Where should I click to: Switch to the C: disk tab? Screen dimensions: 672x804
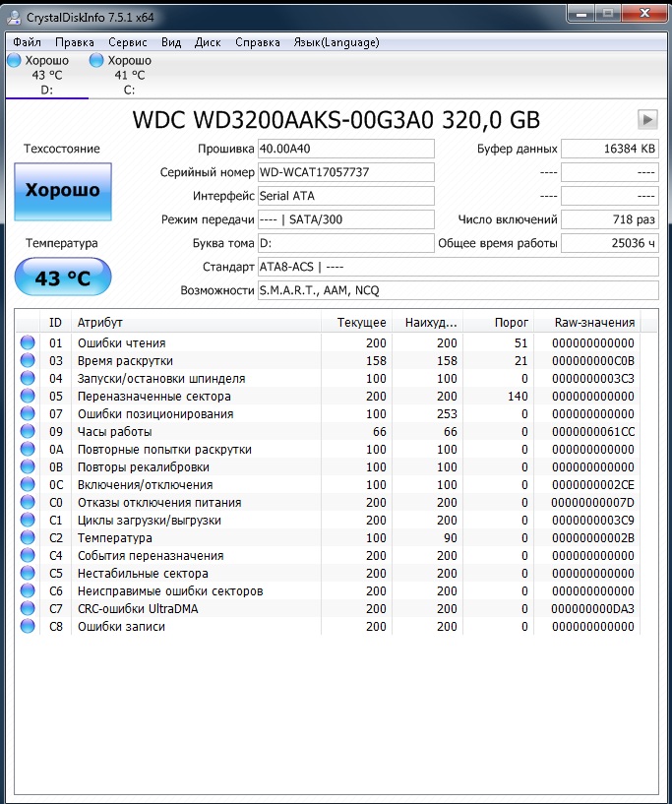pyautogui.click(x=129, y=75)
